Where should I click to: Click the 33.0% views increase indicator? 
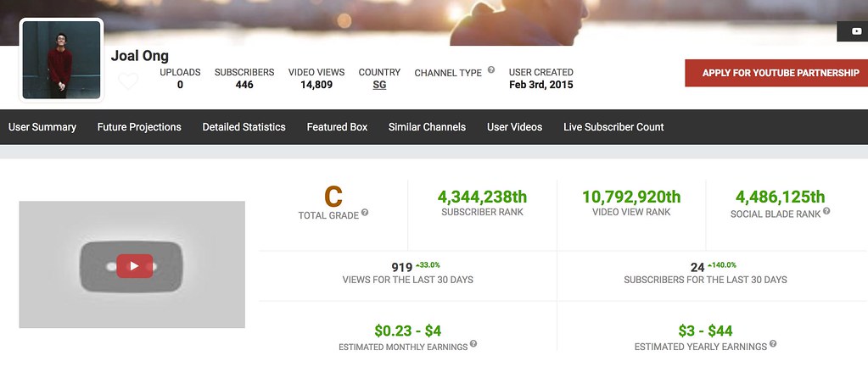point(428,265)
